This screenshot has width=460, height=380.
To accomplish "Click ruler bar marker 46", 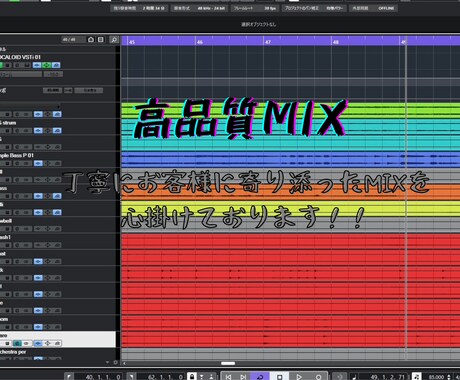I will pyautogui.click(x=200, y=42).
